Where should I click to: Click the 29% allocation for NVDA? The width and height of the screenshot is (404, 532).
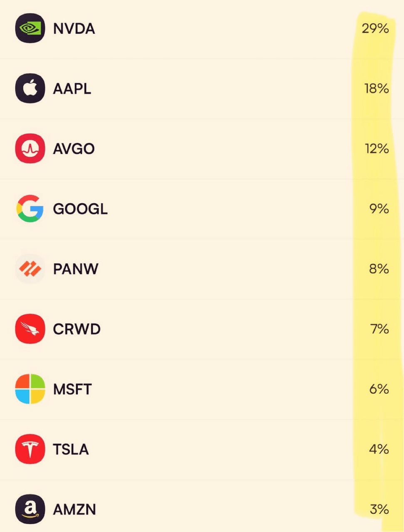click(375, 28)
